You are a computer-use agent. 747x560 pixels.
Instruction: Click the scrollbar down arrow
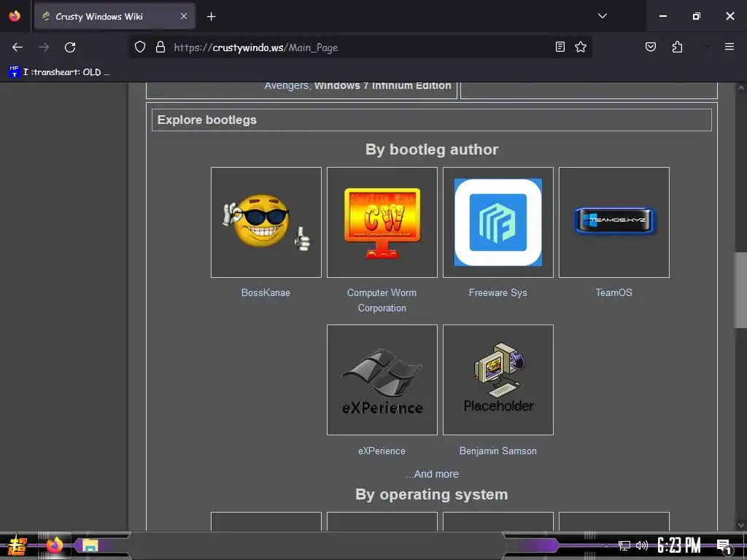tap(740, 525)
